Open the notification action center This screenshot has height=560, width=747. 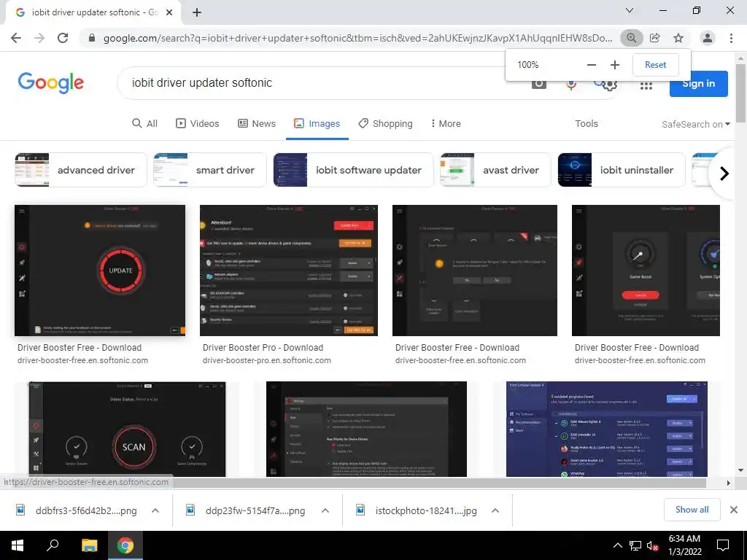[x=723, y=545]
